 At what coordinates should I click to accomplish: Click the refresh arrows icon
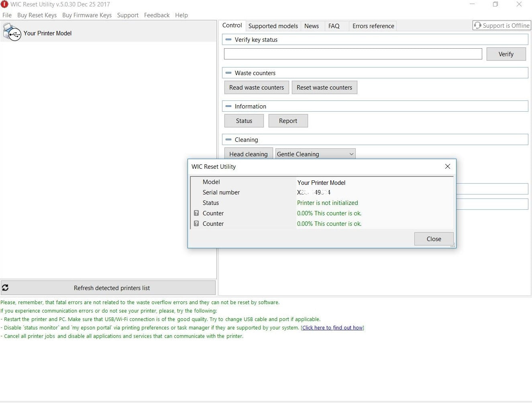5,288
